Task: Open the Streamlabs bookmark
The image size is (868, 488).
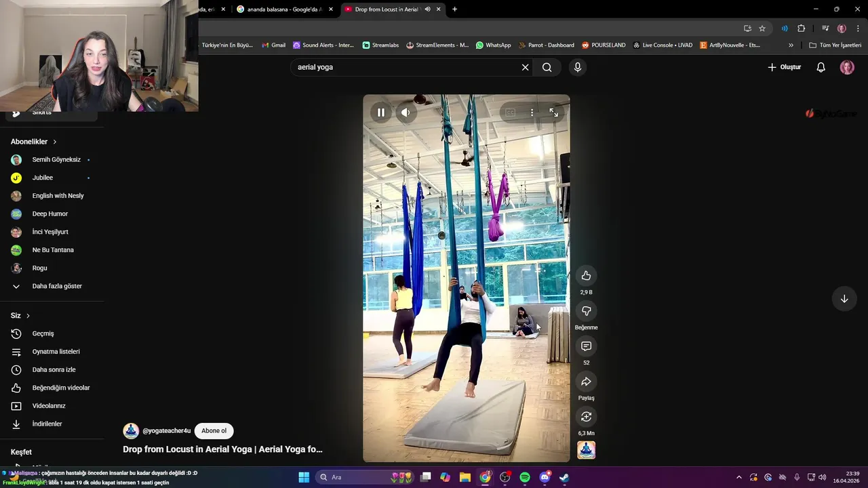Action: click(x=380, y=45)
